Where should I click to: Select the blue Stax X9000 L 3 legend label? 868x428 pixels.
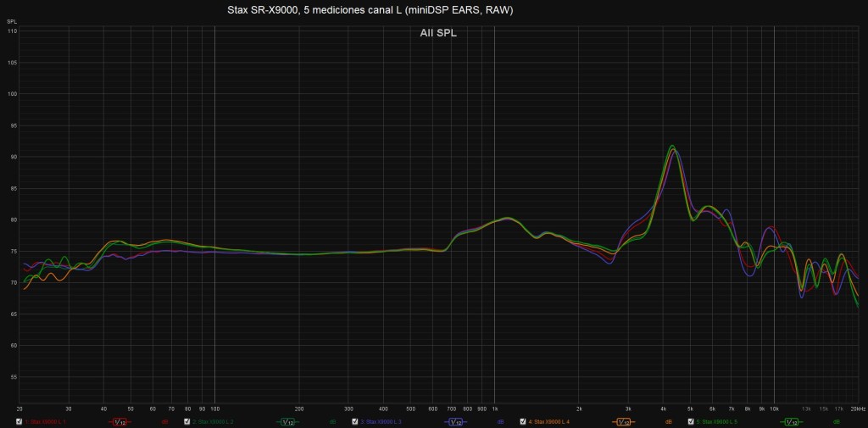(381, 421)
